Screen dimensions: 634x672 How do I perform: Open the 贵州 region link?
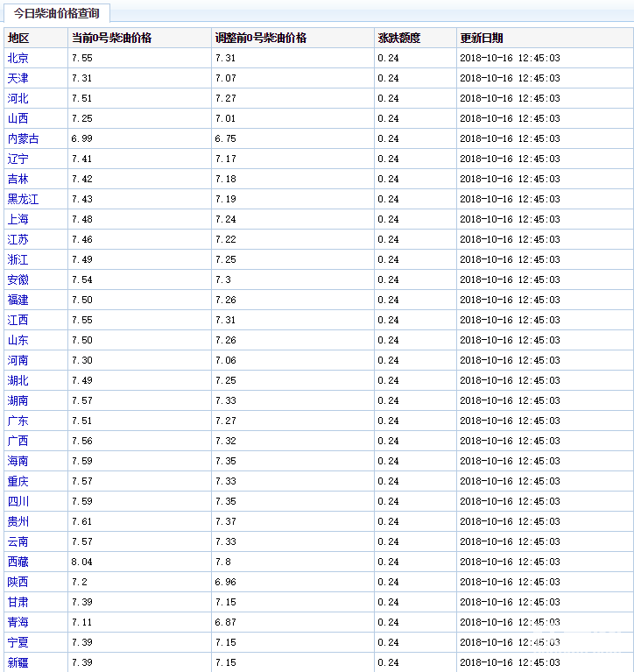click(x=18, y=521)
